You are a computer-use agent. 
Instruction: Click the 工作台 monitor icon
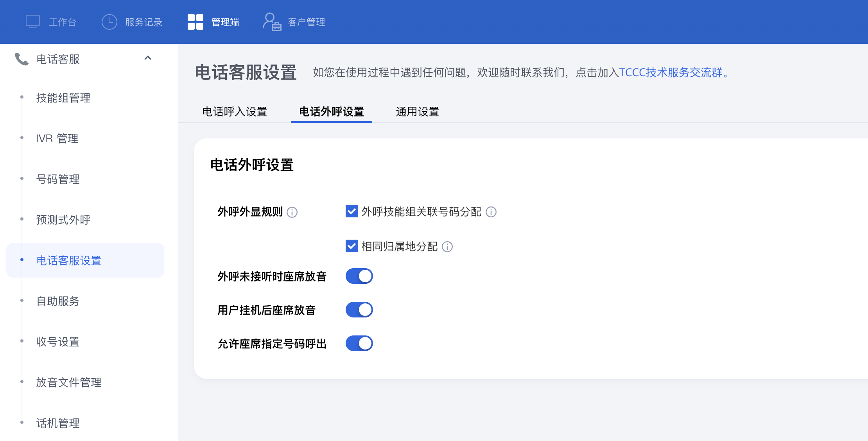33,22
